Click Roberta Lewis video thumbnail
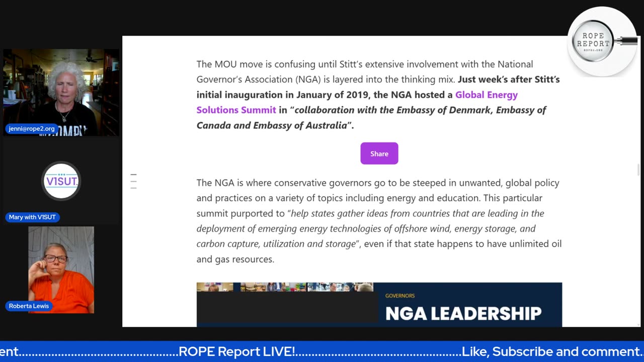The width and height of the screenshot is (644, 362). coord(61,270)
